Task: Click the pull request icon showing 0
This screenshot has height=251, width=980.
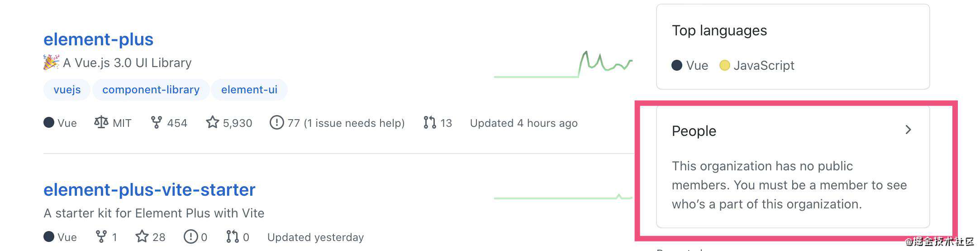Action: coord(233,237)
